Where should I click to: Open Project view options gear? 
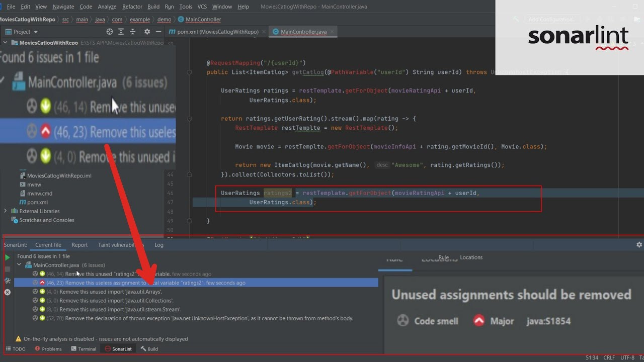pyautogui.click(x=147, y=32)
